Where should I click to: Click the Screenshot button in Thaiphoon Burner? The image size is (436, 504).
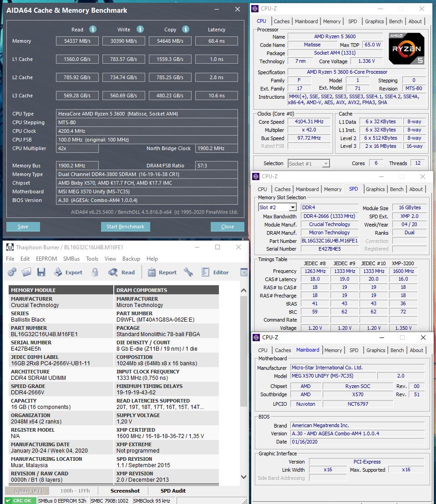[x=125, y=491]
